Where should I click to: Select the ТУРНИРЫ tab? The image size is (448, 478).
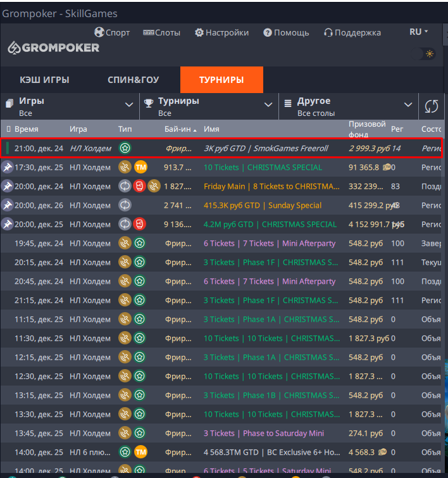[221, 80]
